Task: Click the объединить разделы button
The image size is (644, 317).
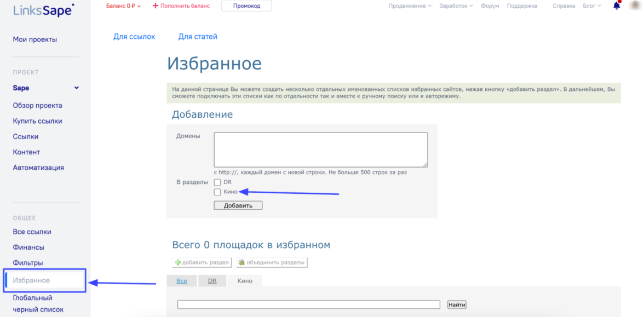Action: point(272,262)
